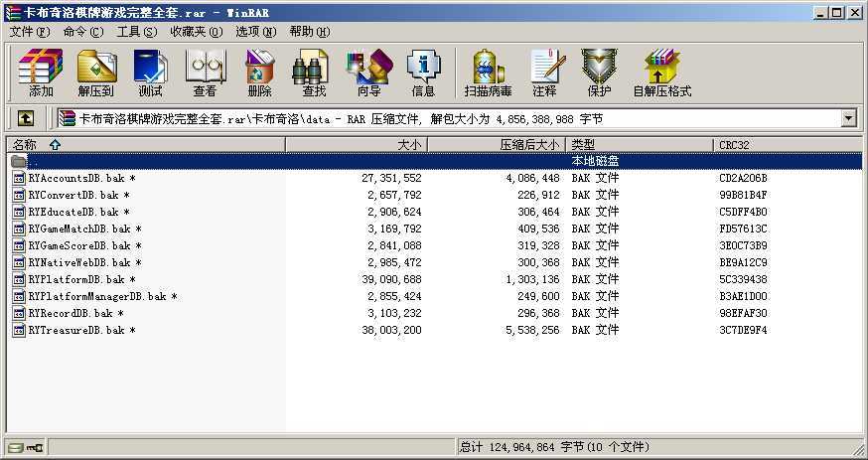Go up one folder level button
The height and width of the screenshot is (460, 868).
[26, 118]
